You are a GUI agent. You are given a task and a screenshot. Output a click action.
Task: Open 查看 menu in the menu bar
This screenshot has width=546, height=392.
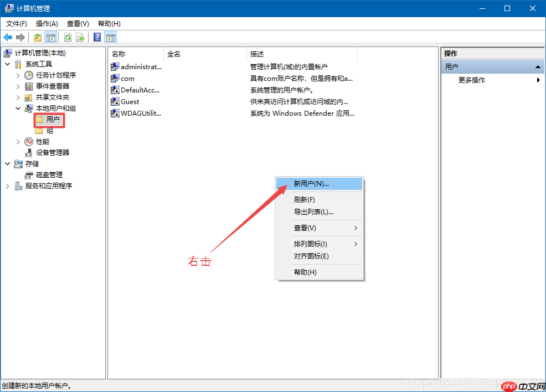[x=78, y=24]
